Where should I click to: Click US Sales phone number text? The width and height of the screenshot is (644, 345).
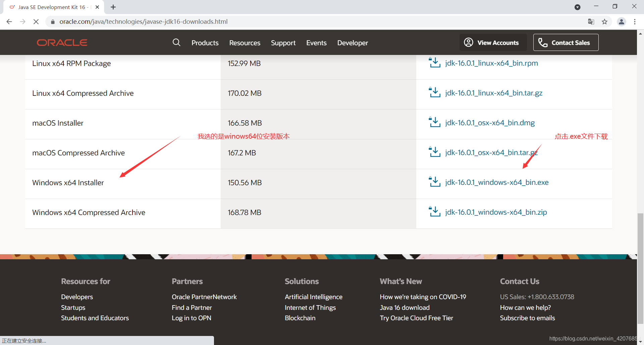(537, 297)
